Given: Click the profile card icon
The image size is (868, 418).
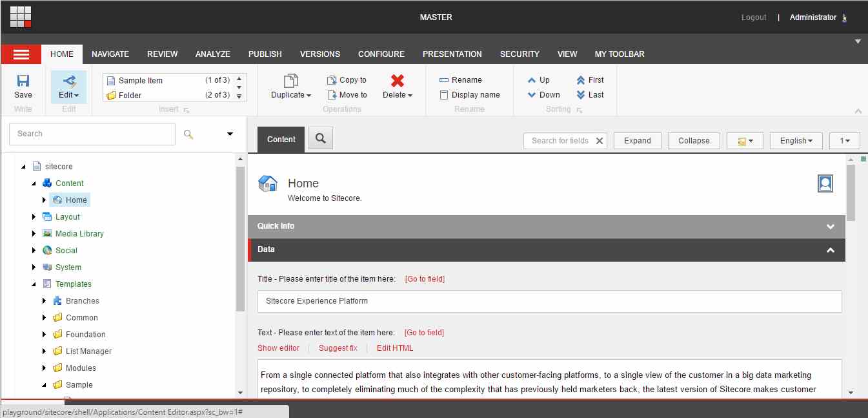Looking at the screenshot, I should [x=825, y=183].
